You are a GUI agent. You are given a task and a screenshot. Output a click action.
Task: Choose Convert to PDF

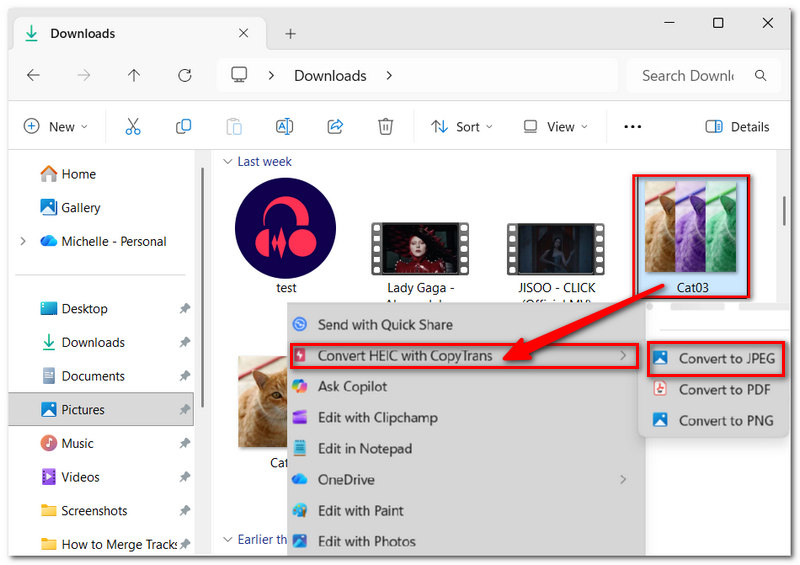(x=715, y=389)
